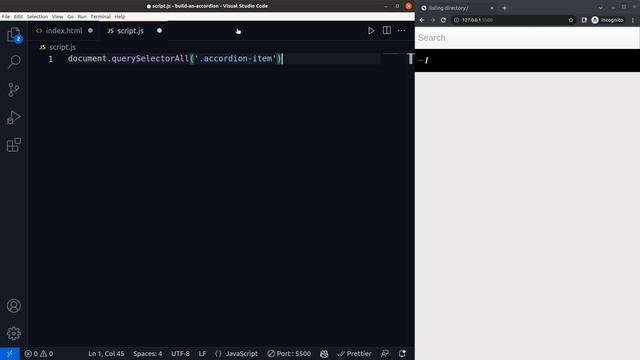Open Run and Debug view

(x=14, y=117)
